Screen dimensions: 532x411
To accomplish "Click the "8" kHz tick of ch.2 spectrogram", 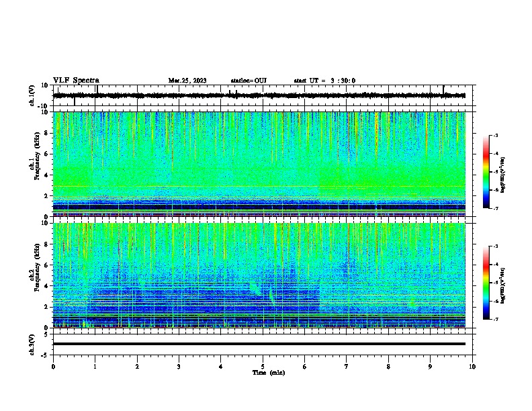I will 47,244.
